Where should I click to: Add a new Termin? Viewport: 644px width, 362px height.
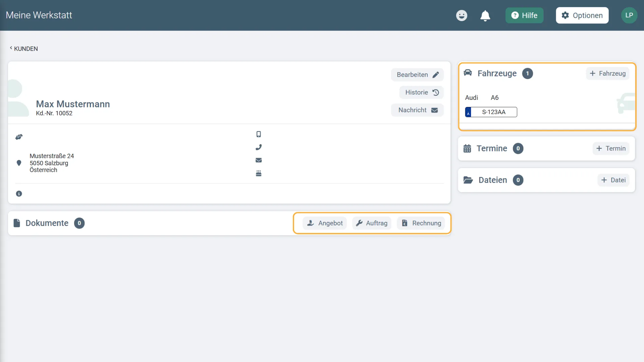click(611, 148)
